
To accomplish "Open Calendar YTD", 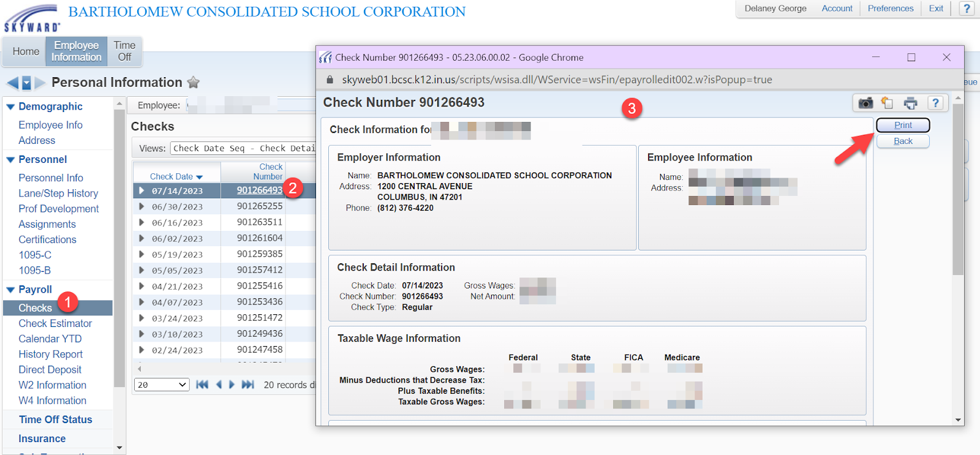I will (50, 339).
